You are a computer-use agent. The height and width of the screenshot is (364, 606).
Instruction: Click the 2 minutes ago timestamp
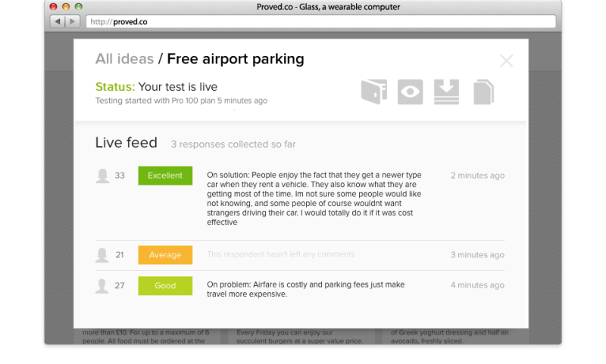click(x=477, y=176)
